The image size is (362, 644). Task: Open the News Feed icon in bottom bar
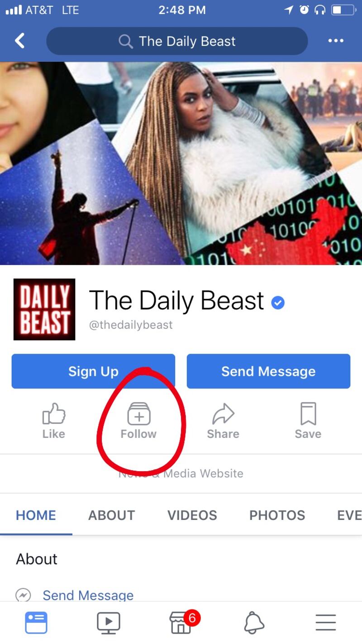pos(36,623)
